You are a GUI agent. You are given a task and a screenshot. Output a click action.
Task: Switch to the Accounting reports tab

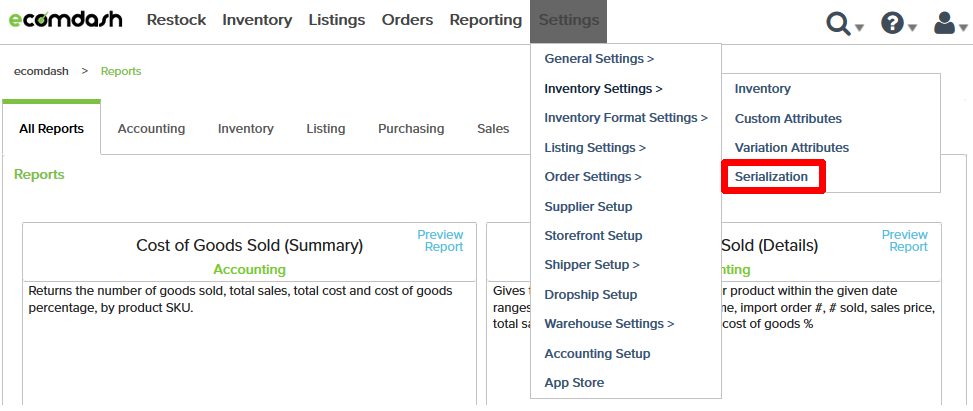(x=151, y=129)
